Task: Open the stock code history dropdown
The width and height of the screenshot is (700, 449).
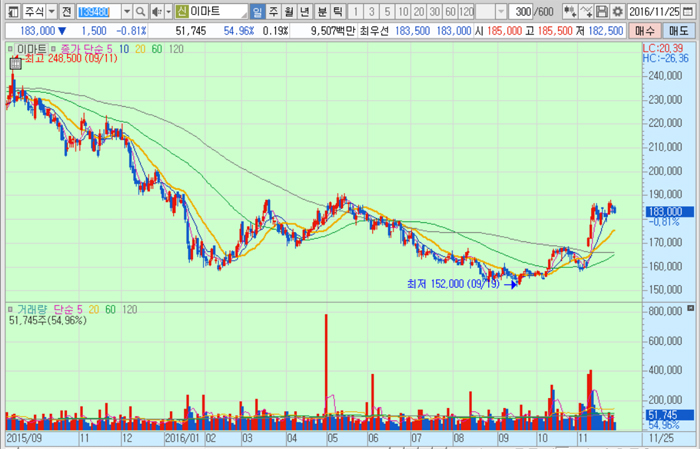Action: coord(126,12)
